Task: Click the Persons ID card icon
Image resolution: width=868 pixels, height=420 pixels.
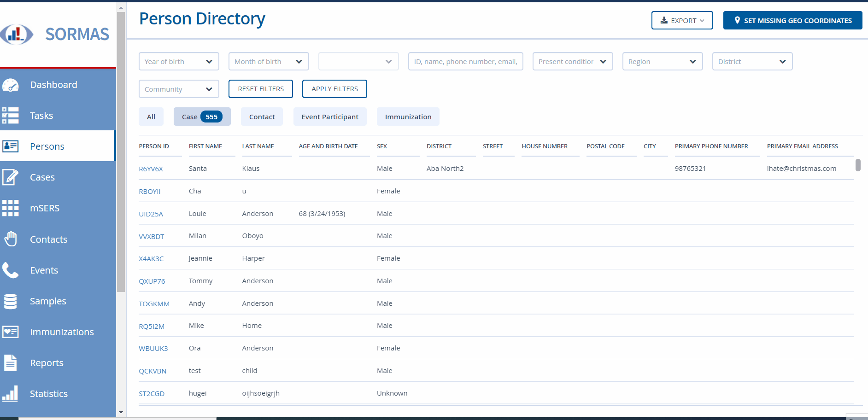Action: point(10,146)
